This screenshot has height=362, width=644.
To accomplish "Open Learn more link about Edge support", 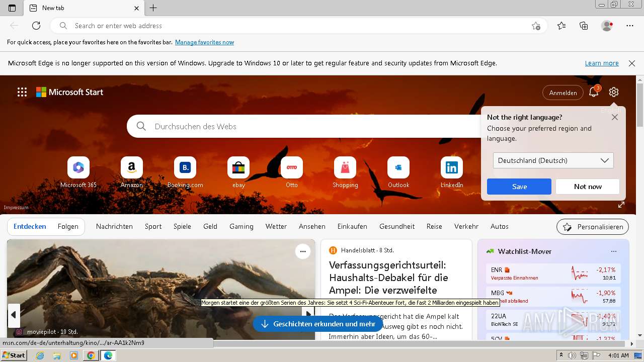I will pos(602,63).
